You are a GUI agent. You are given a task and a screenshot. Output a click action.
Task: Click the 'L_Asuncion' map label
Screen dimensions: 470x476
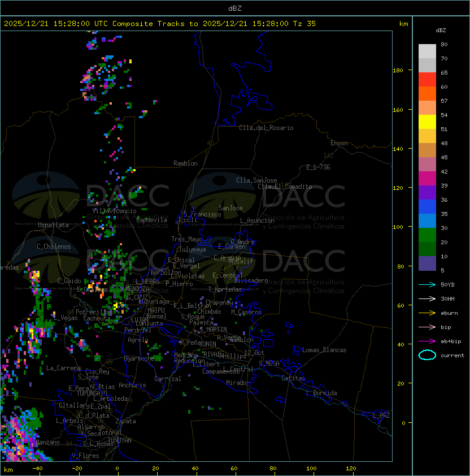pyautogui.click(x=257, y=220)
